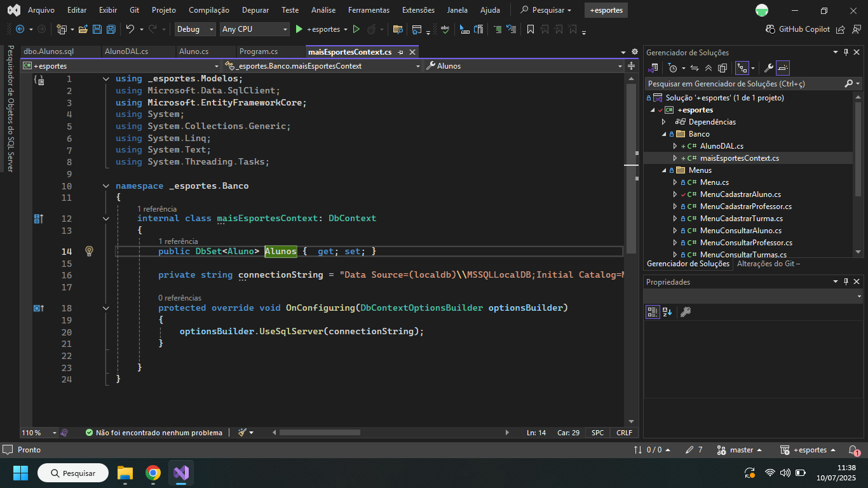Click the SPC indentation indicator
The width and height of the screenshot is (868, 488).
598,433
